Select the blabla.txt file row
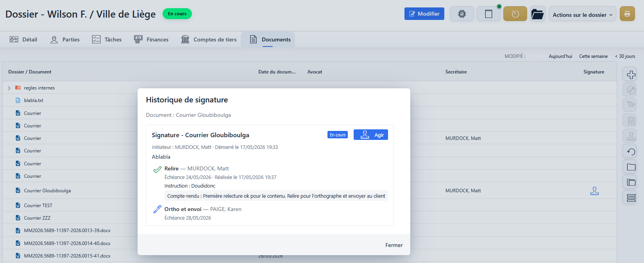Screen dimensions: 644x263 pos(34,100)
